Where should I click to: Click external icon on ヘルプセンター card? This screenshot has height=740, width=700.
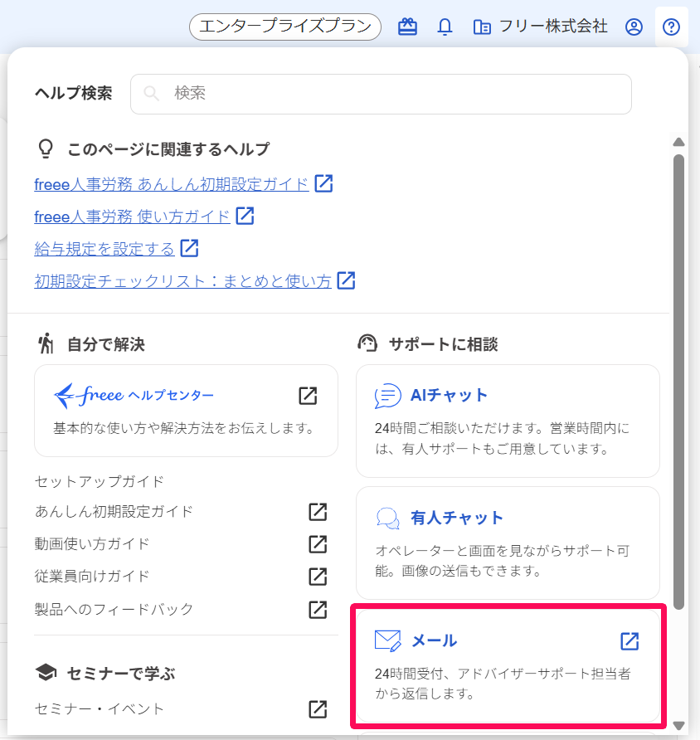[x=308, y=396]
